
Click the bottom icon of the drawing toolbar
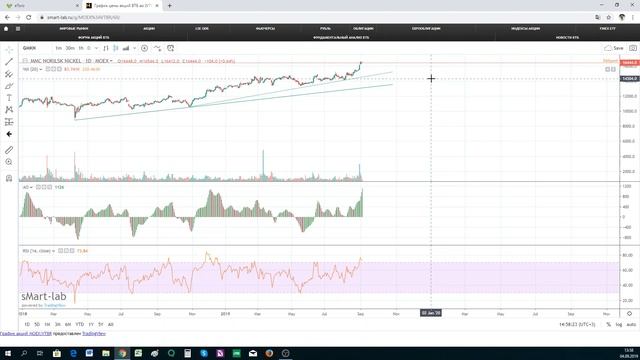9,178
